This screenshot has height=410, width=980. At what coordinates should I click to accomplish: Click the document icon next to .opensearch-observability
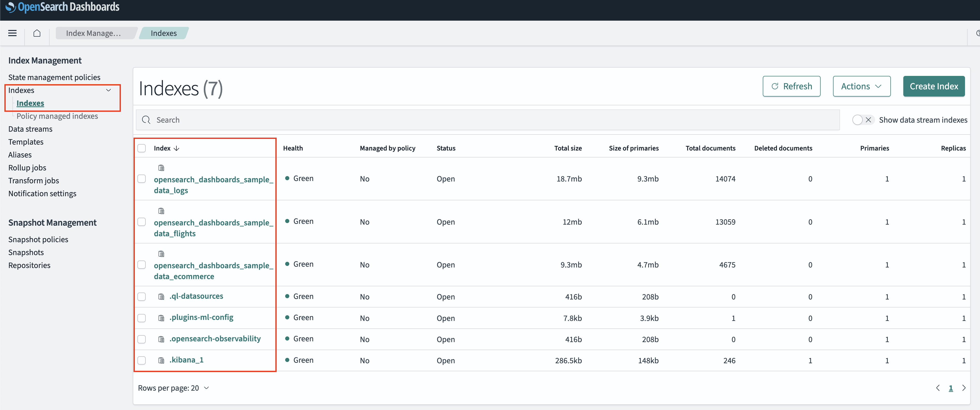pos(161,338)
